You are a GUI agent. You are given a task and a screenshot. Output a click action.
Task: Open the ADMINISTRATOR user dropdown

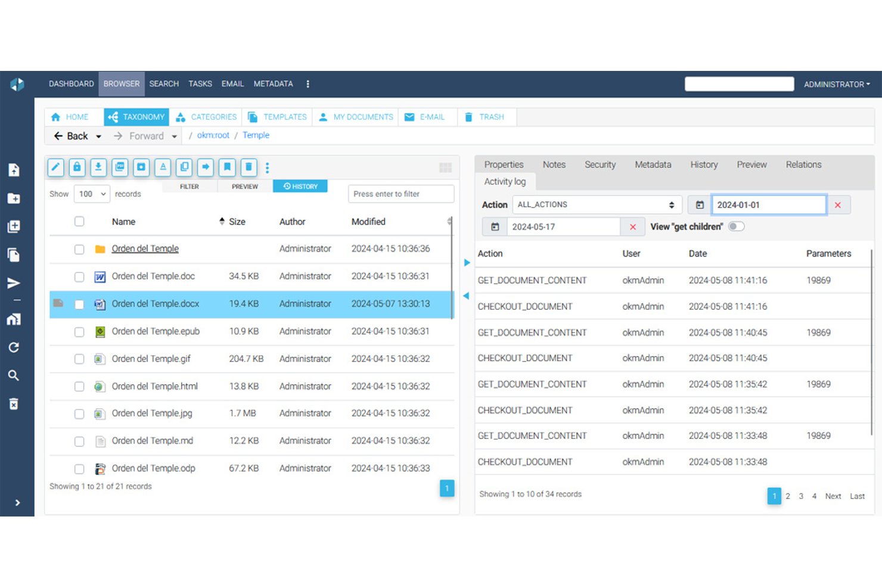pyautogui.click(x=837, y=85)
